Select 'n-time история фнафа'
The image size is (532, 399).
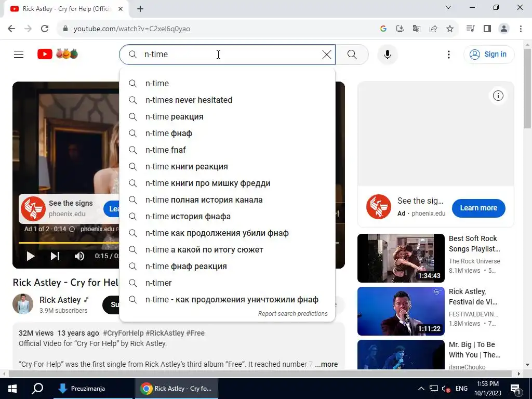228,217
